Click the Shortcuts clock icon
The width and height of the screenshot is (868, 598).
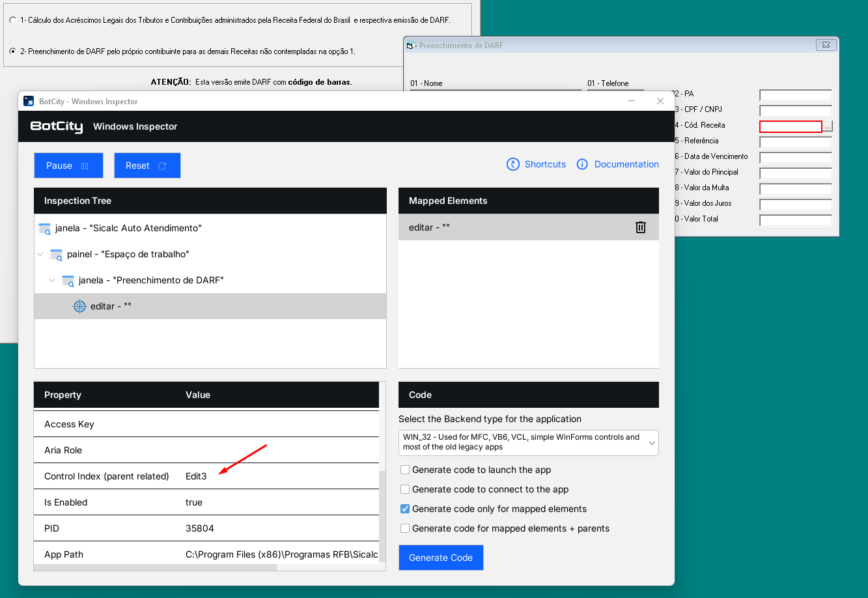point(512,165)
